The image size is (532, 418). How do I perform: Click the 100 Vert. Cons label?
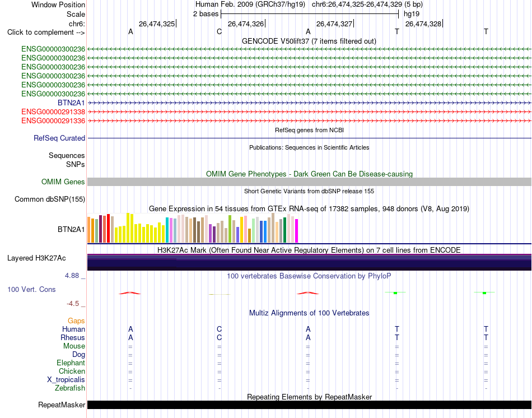tap(31, 290)
